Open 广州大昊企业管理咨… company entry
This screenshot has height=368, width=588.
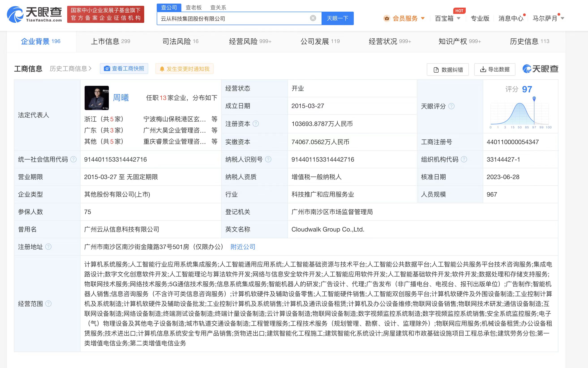tap(175, 130)
